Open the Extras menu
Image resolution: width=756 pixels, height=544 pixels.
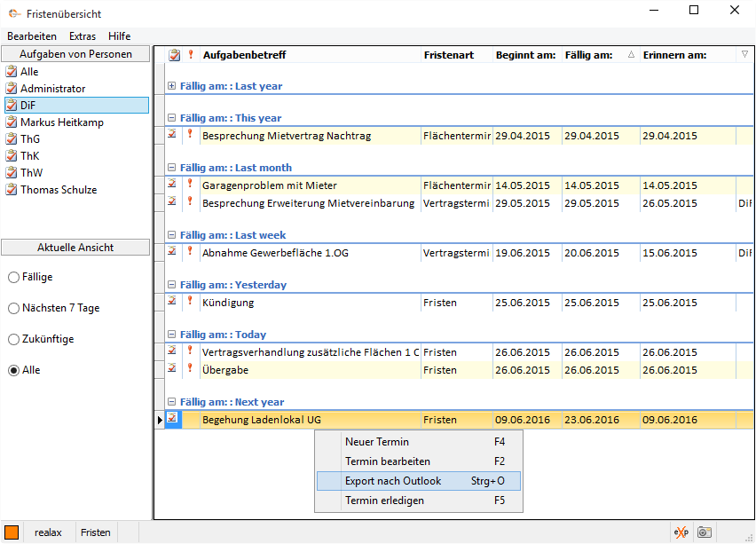83,36
